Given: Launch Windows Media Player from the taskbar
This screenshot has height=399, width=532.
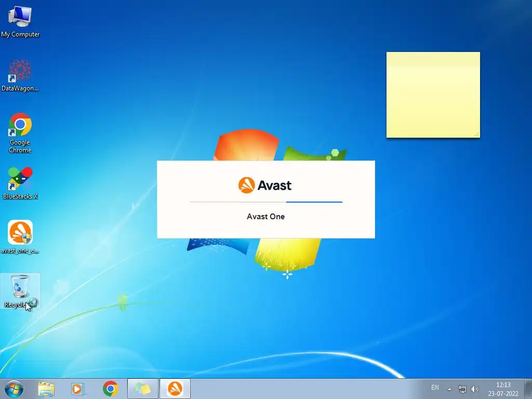Looking at the screenshot, I should click(78, 389).
